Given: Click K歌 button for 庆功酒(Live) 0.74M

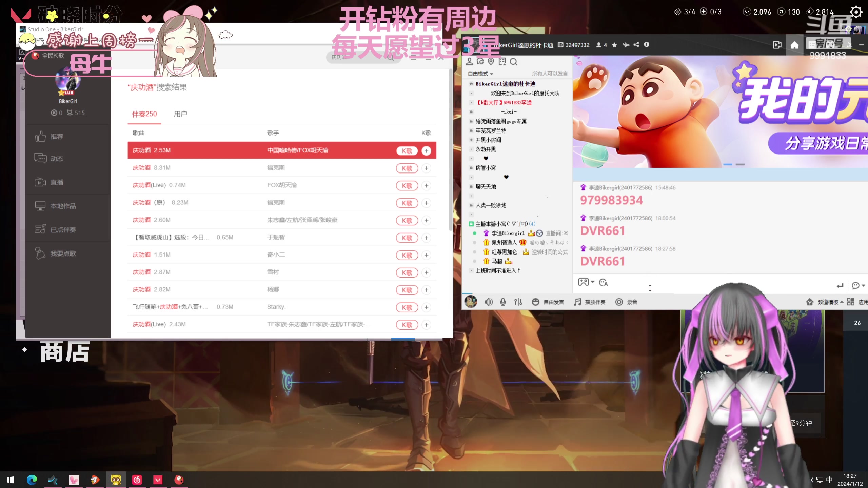Looking at the screenshot, I should [x=407, y=186].
